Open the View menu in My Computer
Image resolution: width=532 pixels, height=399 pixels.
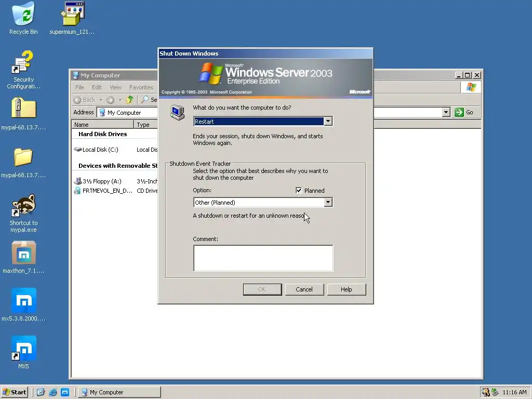[115, 87]
